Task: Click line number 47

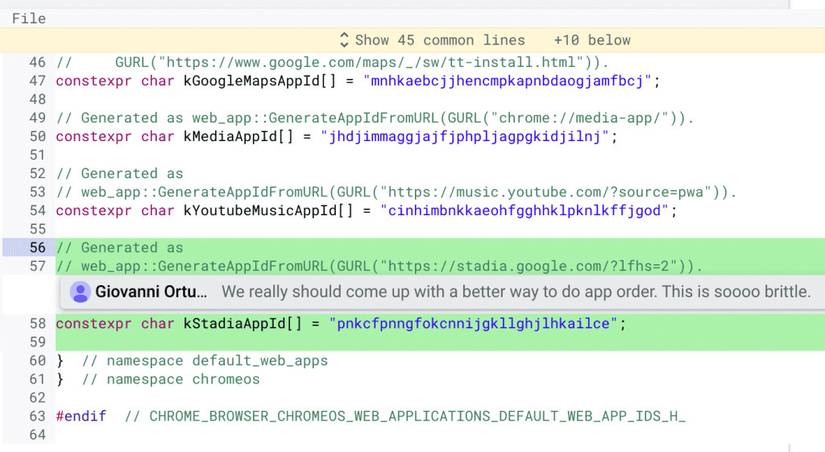Action: [x=37, y=81]
